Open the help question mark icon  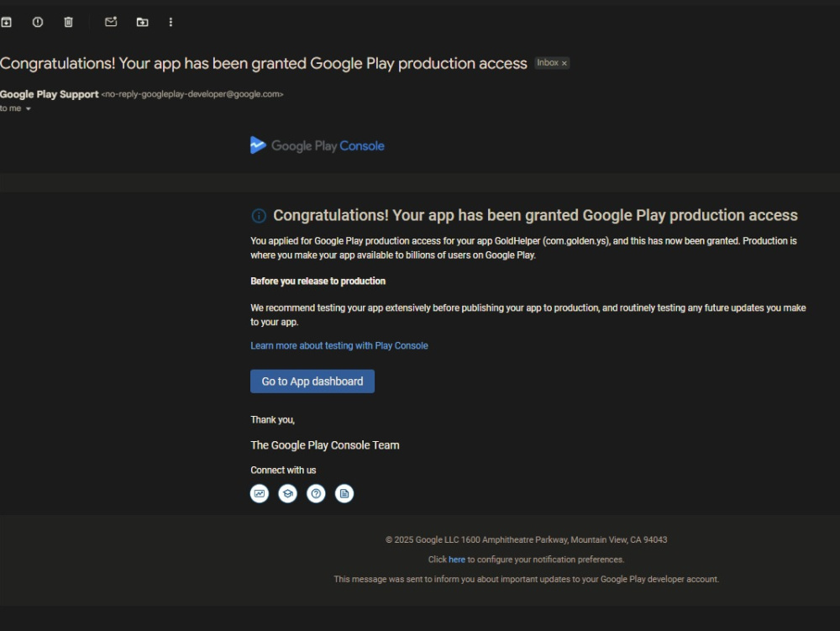[x=316, y=493]
